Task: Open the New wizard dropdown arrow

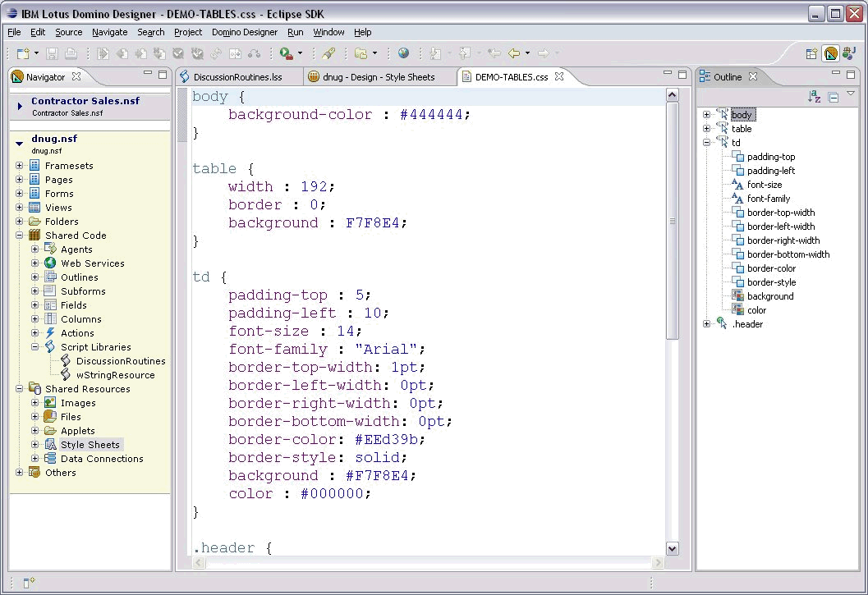Action: pos(36,53)
